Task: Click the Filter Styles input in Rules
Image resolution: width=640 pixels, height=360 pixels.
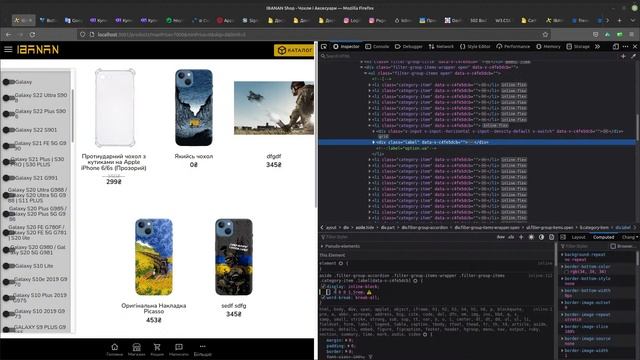Action: tap(406, 237)
